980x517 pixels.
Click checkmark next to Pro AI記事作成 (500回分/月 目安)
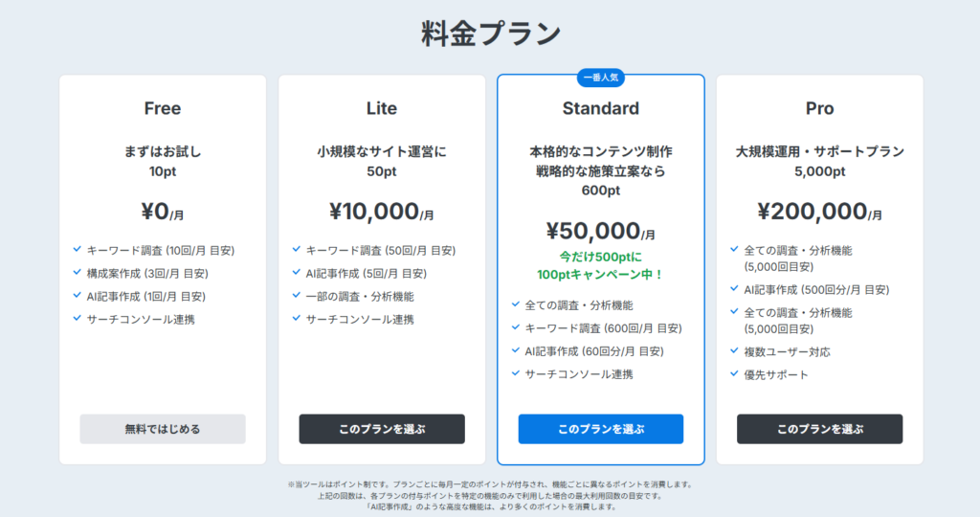point(734,289)
